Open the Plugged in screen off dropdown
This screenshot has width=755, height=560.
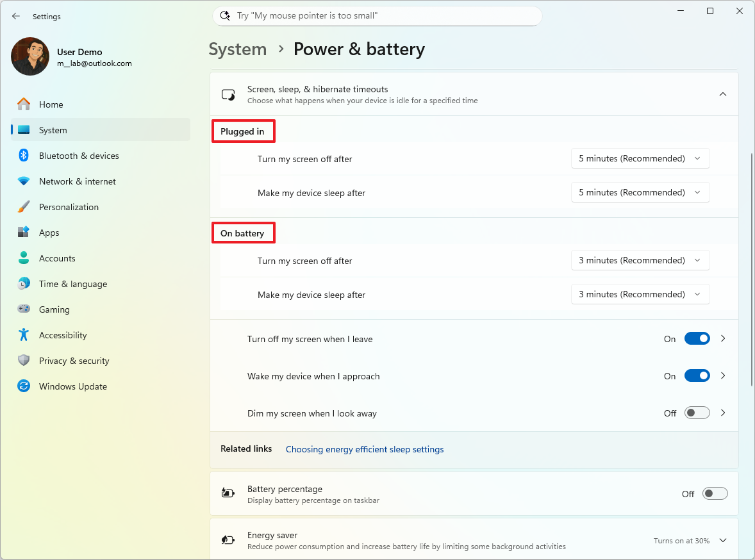pyautogui.click(x=639, y=158)
